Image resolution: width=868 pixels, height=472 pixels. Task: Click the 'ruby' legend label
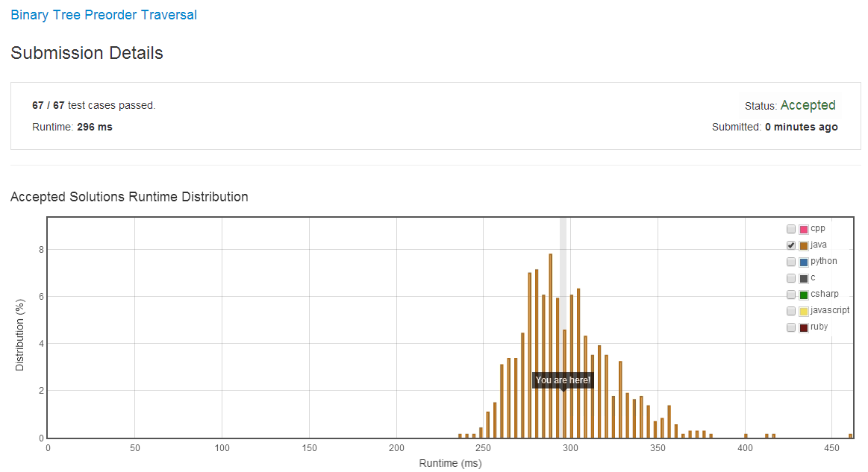click(819, 327)
